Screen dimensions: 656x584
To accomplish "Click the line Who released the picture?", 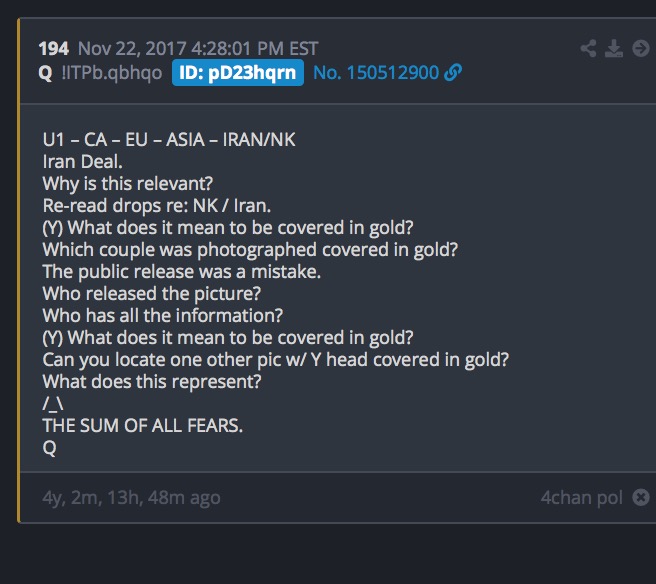I will tap(151, 294).
